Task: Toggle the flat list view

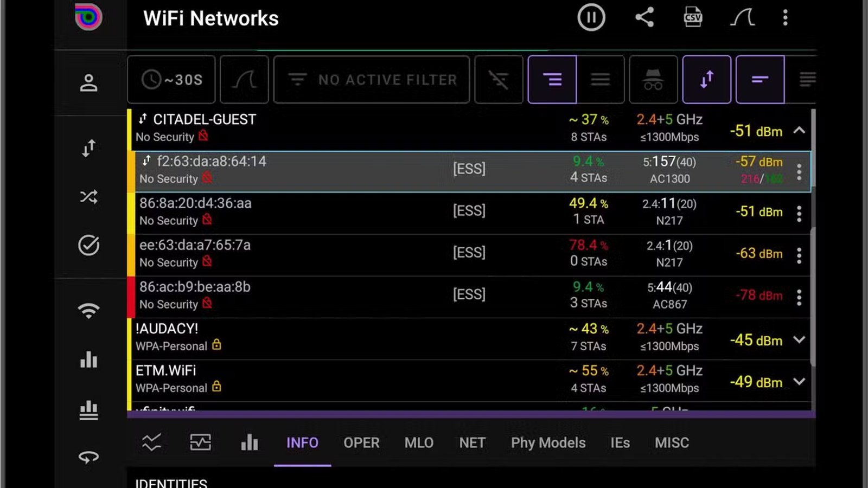Action: (x=600, y=80)
